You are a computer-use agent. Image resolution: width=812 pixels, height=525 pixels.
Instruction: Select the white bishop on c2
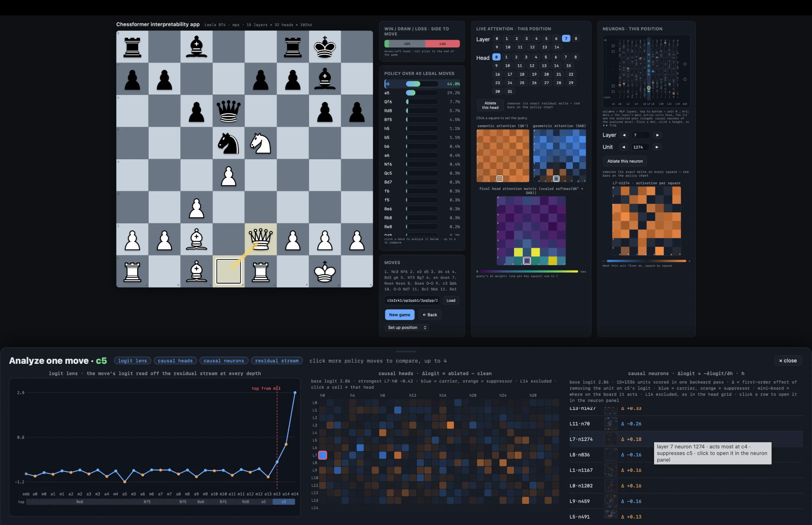tap(197, 239)
